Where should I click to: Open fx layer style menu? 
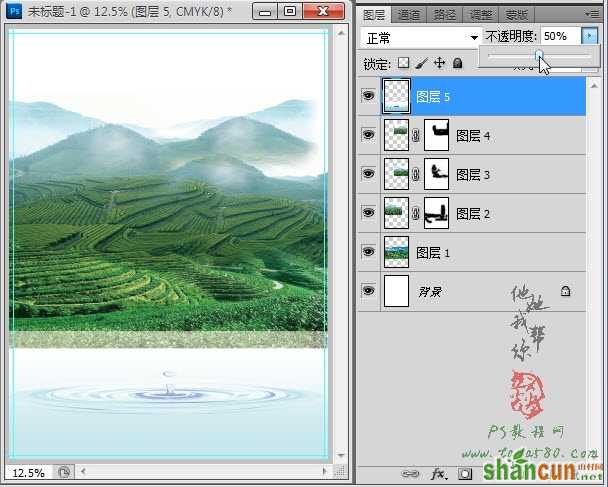(439, 473)
